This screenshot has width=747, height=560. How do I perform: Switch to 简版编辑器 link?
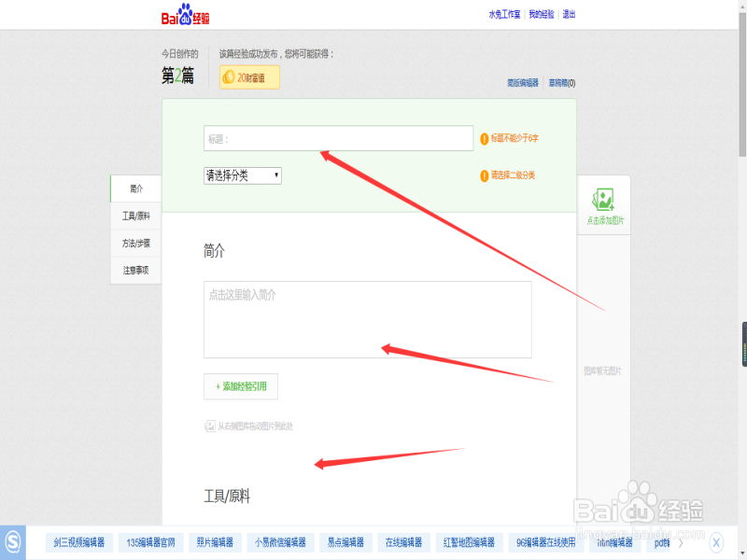point(523,83)
